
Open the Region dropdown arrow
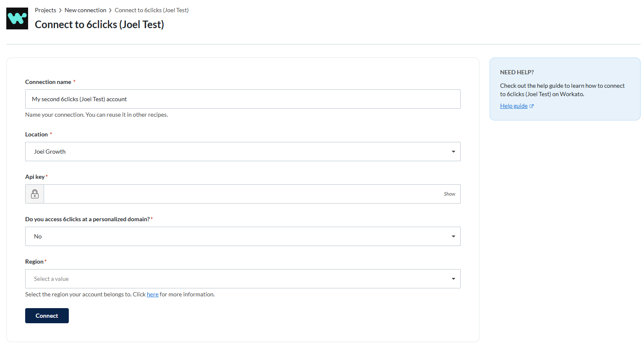[453, 279]
